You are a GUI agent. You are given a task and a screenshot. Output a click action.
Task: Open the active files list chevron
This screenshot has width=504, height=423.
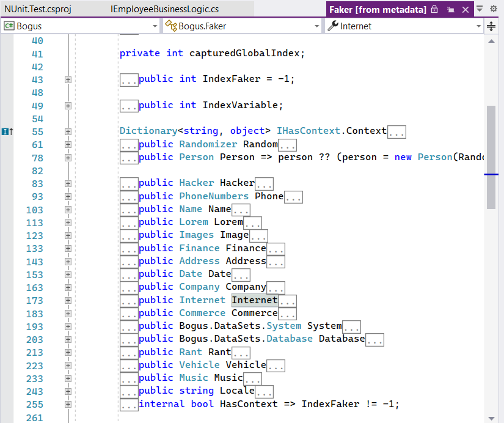click(480, 9)
